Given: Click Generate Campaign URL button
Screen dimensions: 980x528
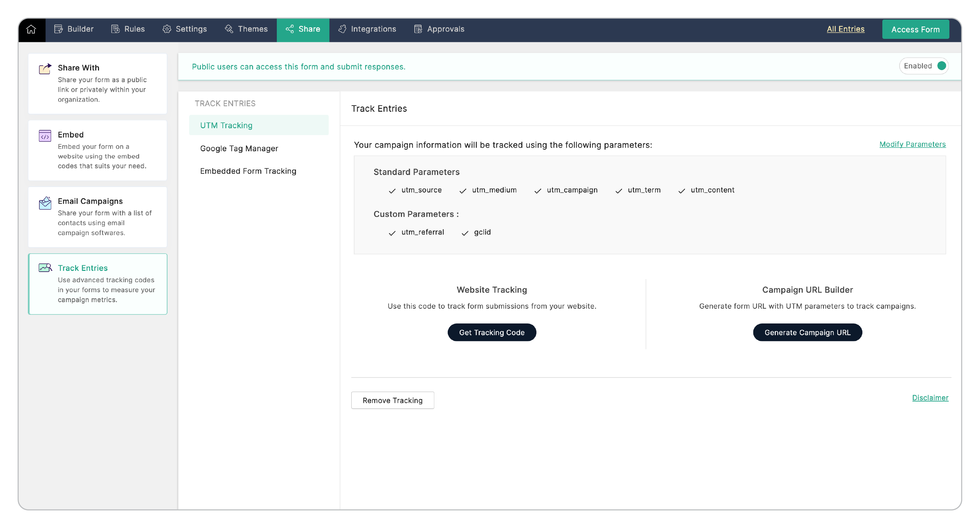Looking at the screenshot, I should (x=807, y=332).
